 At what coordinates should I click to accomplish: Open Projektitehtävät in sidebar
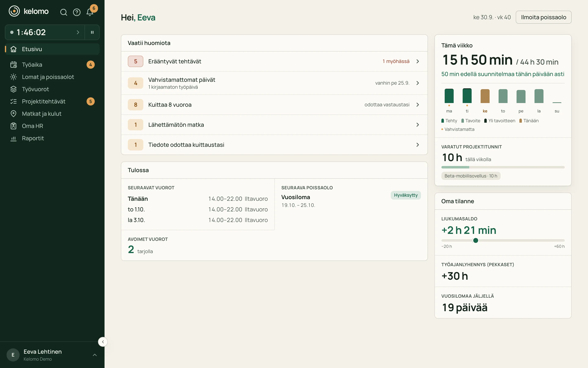(x=52, y=101)
